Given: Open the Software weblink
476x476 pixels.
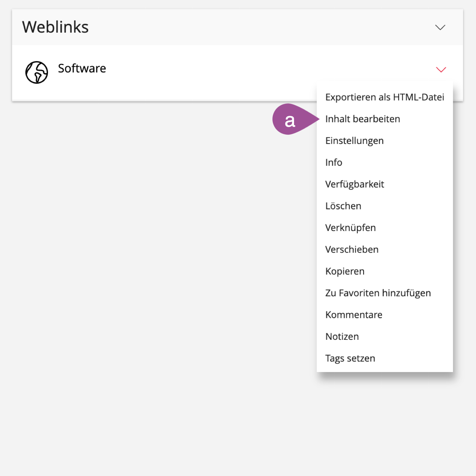Looking at the screenshot, I should (82, 68).
